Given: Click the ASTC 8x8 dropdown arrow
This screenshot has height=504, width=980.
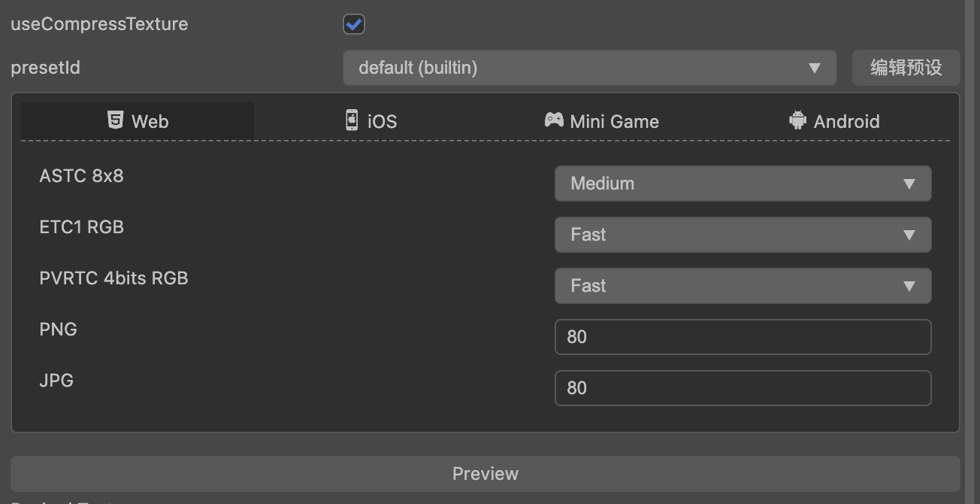Looking at the screenshot, I should [909, 184].
